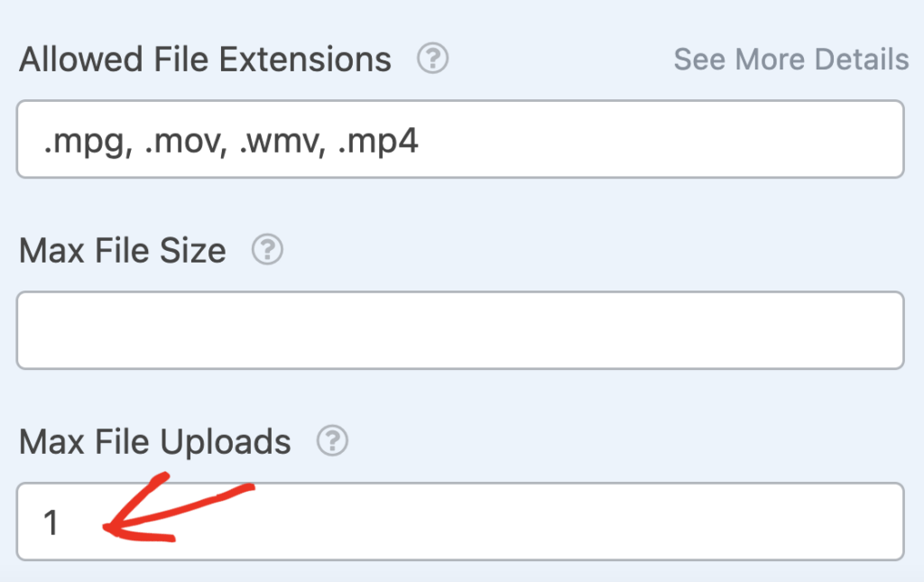The width and height of the screenshot is (924, 582).
Task: Select the .mp4 extension text
Action: 379,140
